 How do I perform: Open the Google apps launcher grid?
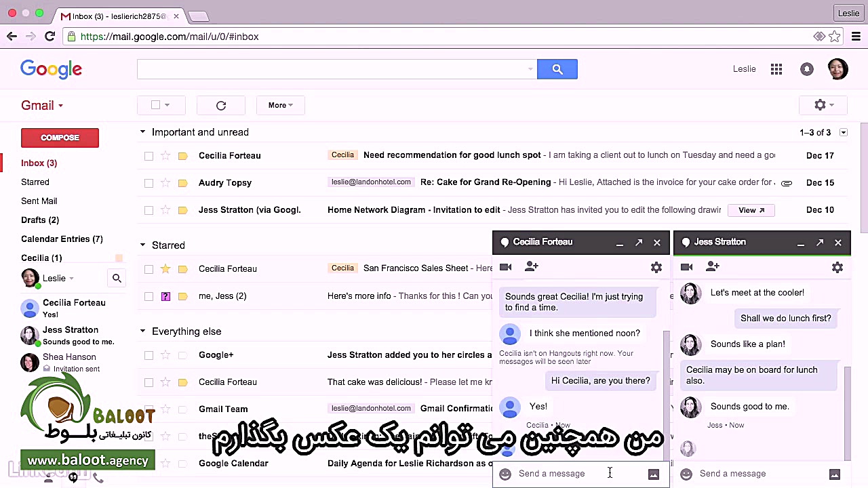click(x=776, y=68)
